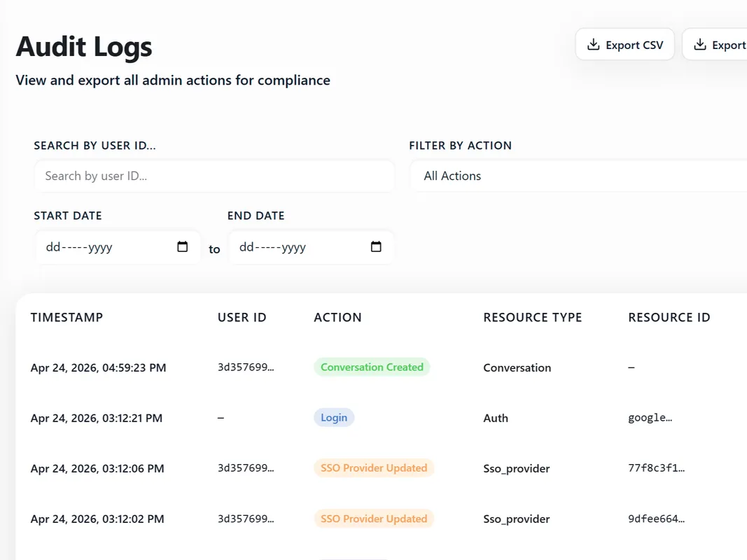Click user ID 3d357699 in 03:12:06 PM row

click(246, 468)
